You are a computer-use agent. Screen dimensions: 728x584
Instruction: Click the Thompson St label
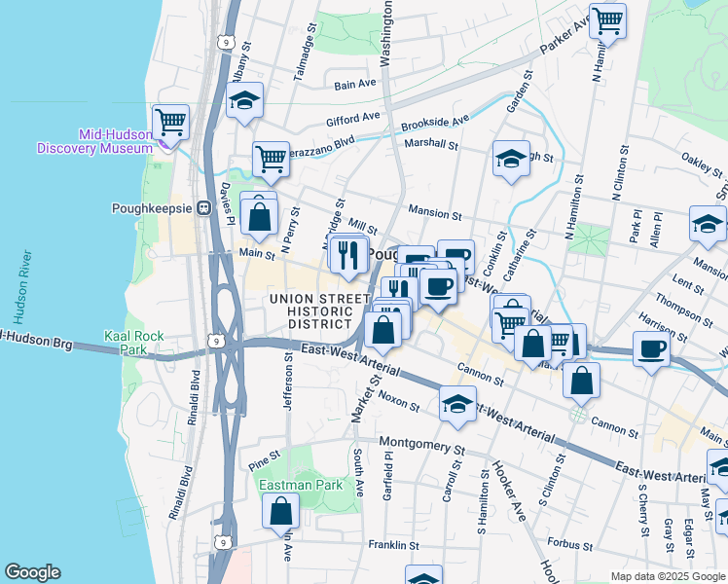point(684,310)
